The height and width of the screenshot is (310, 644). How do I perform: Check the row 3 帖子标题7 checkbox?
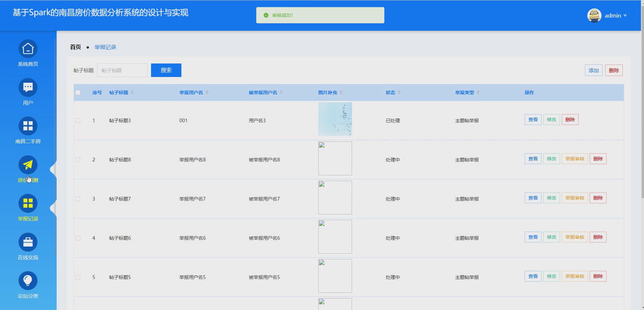coord(78,199)
